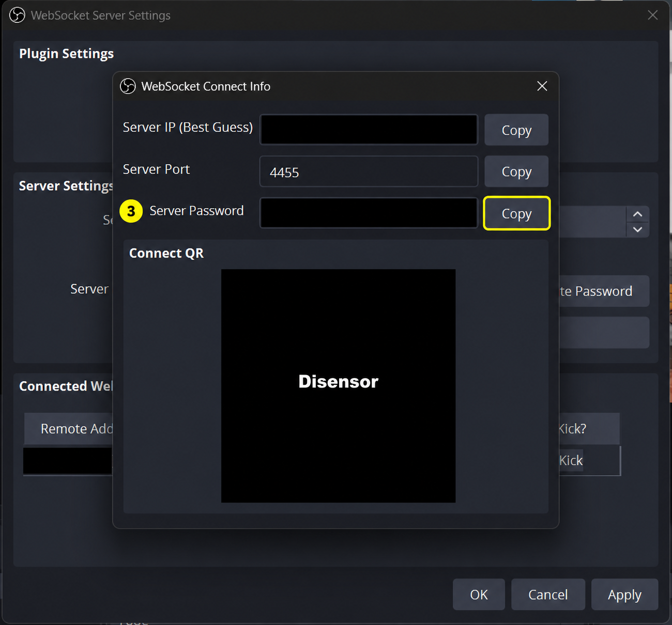Copy the Server Port value

(x=516, y=171)
